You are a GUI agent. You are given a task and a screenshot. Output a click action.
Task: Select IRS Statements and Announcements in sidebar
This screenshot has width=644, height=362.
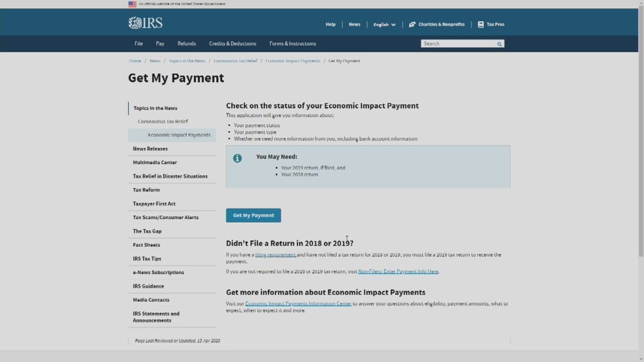(156, 317)
